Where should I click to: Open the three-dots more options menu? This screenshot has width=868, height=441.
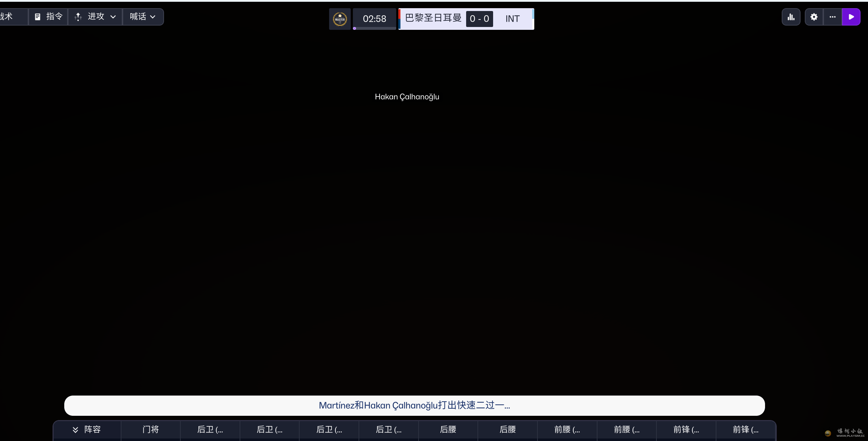coord(832,17)
